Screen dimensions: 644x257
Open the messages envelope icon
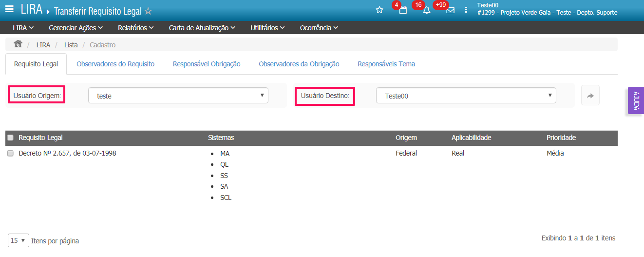[x=451, y=10]
